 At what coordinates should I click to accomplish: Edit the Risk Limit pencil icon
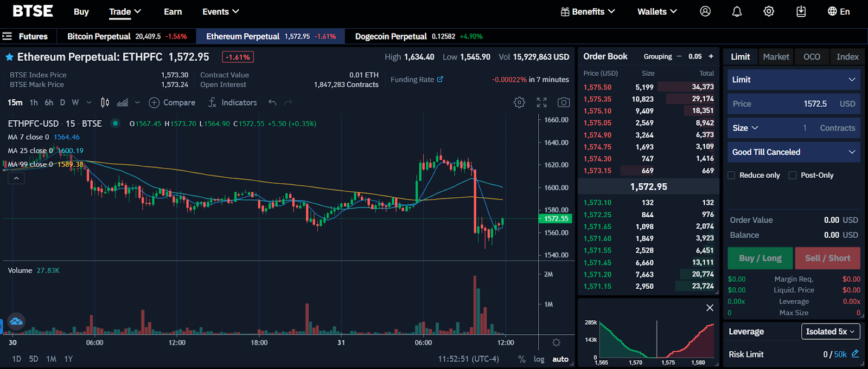click(855, 354)
